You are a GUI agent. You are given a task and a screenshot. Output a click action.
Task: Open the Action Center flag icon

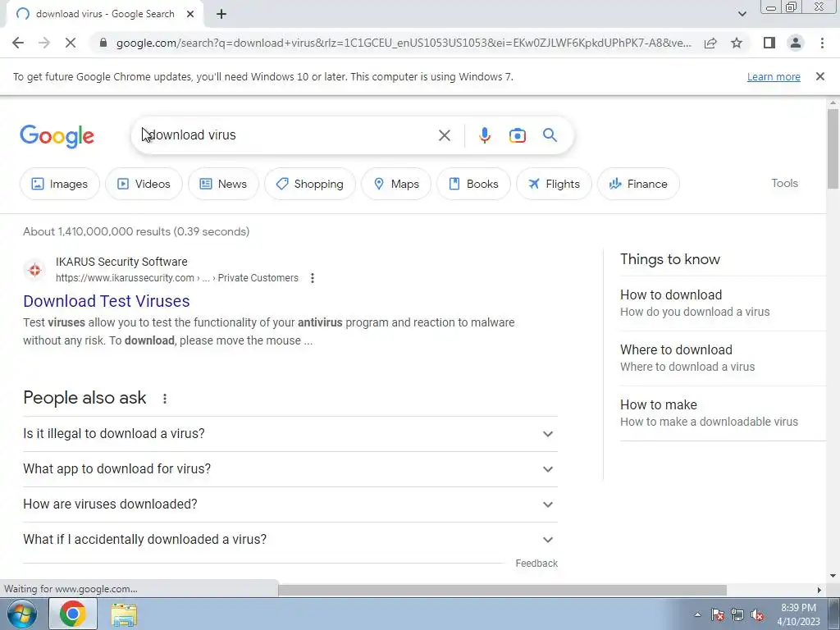717,614
